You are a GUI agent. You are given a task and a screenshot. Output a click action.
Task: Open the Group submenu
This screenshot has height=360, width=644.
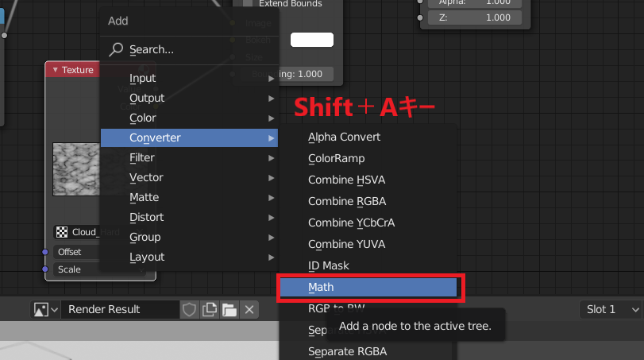pos(189,237)
